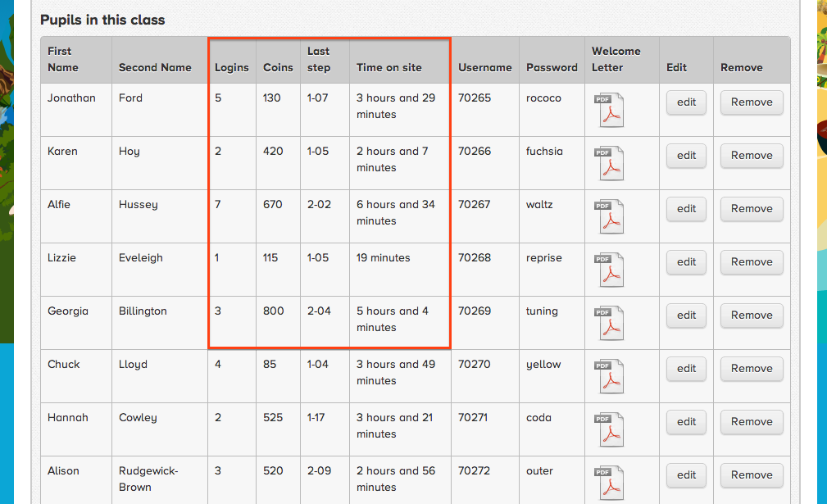
Task: Select username 70270
Action: coord(475,365)
